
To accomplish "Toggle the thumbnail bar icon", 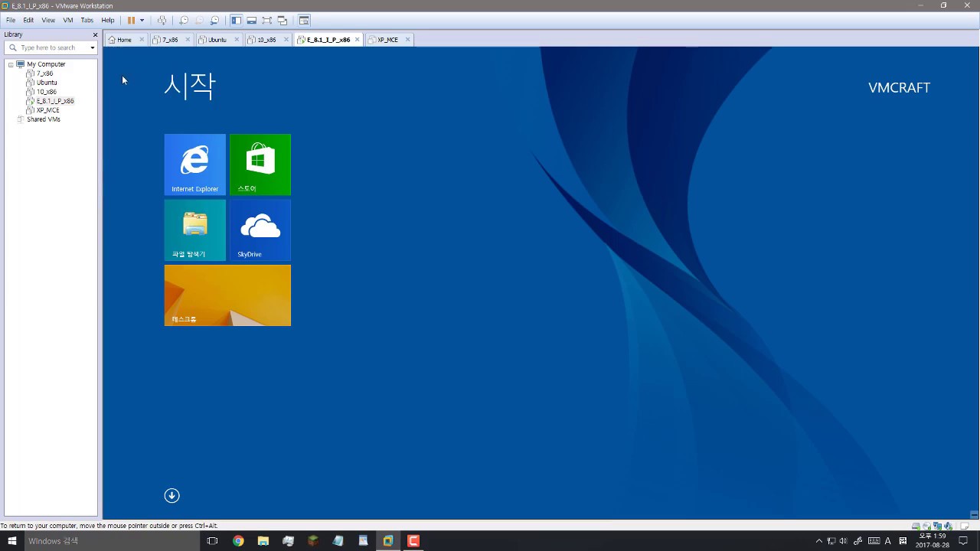I will pos(251,20).
